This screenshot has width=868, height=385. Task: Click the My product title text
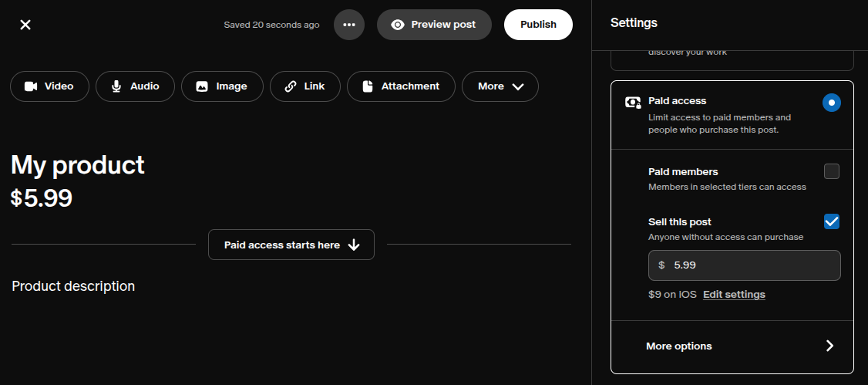[78, 165]
